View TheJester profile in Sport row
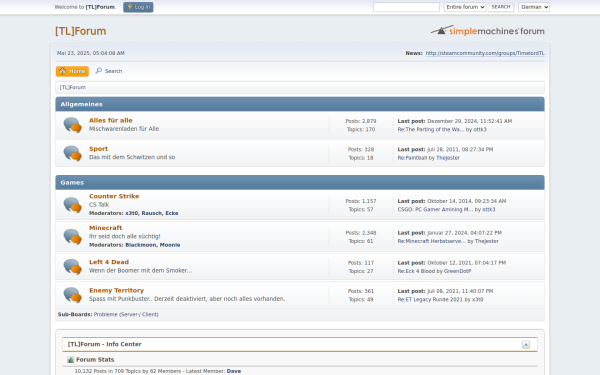 448,158
